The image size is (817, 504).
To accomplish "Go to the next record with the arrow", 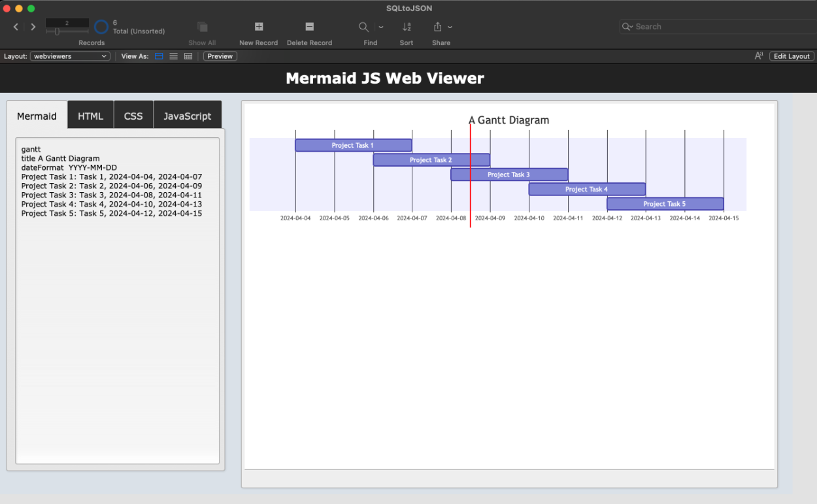I will pyautogui.click(x=33, y=27).
